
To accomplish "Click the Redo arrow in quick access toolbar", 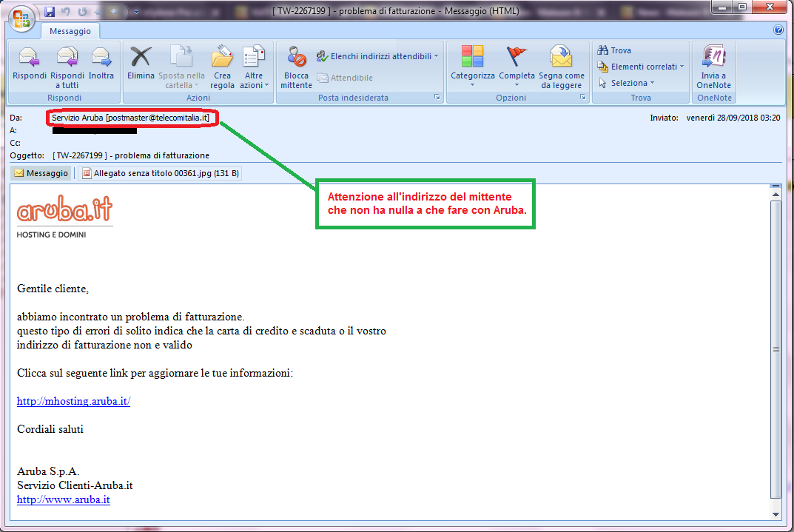I will 82,11.
